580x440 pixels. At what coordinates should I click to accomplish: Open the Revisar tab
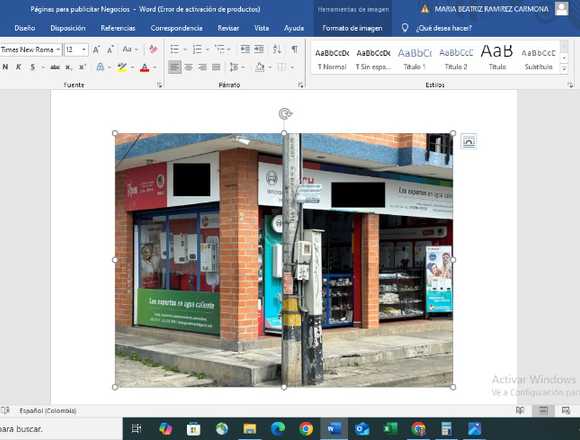[x=228, y=28]
